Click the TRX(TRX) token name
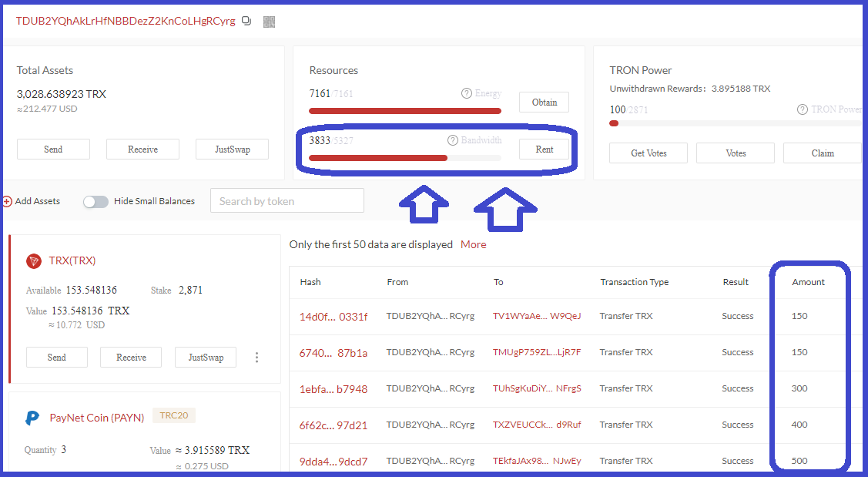The width and height of the screenshot is (868, 477). tap(72, 260)
